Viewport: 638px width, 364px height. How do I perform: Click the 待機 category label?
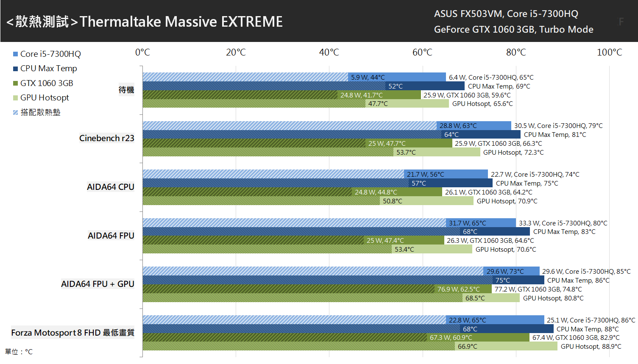coord(126,90)
